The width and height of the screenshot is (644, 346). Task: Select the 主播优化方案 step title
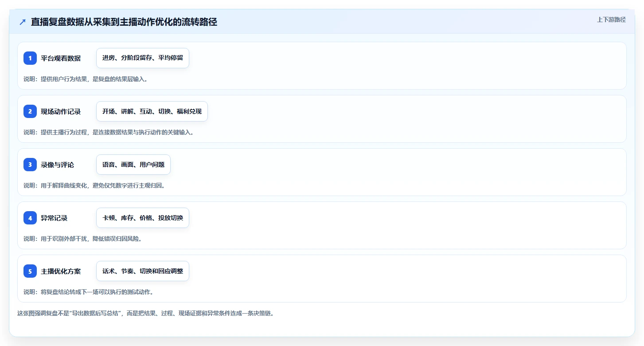[61, 271]
